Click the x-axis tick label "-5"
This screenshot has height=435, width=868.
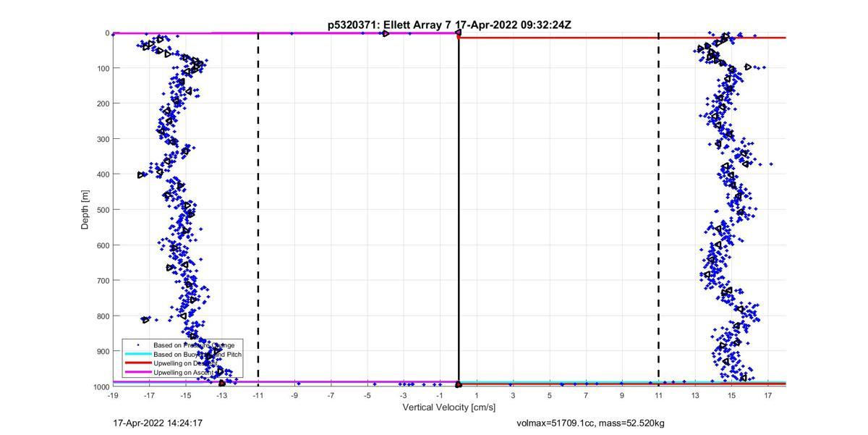367,396
